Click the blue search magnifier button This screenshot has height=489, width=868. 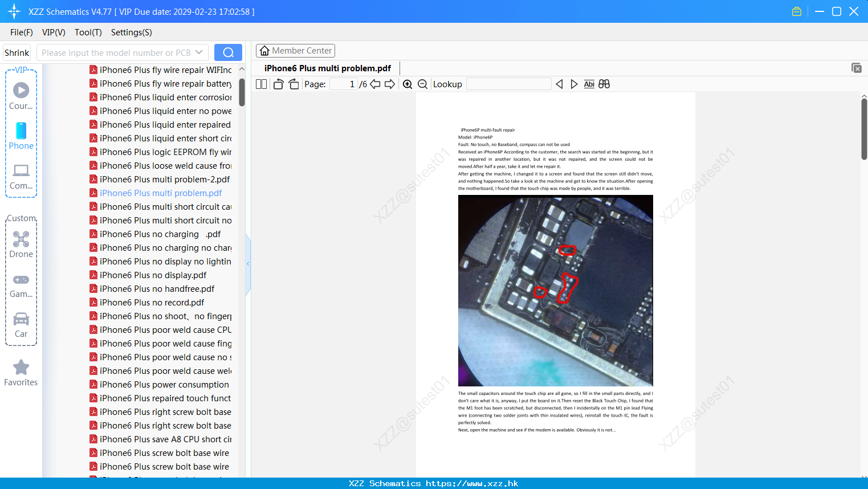tap(228, 52)
